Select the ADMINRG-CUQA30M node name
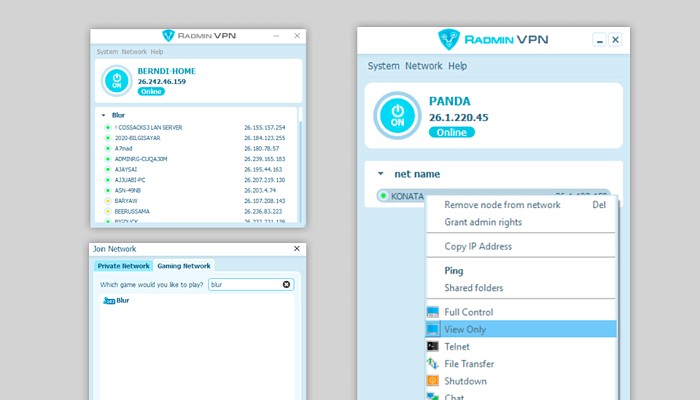Image resolution: width=700 pixels, height=400 pixels. 141,159
